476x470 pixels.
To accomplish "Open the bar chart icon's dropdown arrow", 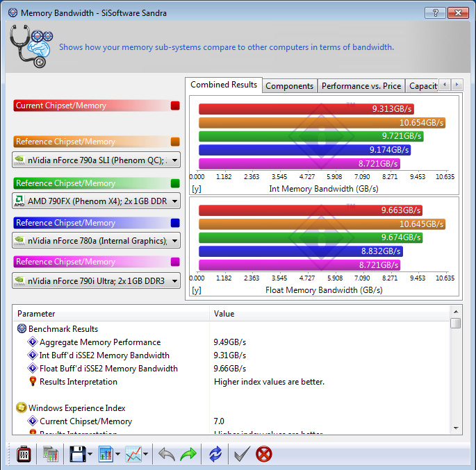I will tap(118, 454).
